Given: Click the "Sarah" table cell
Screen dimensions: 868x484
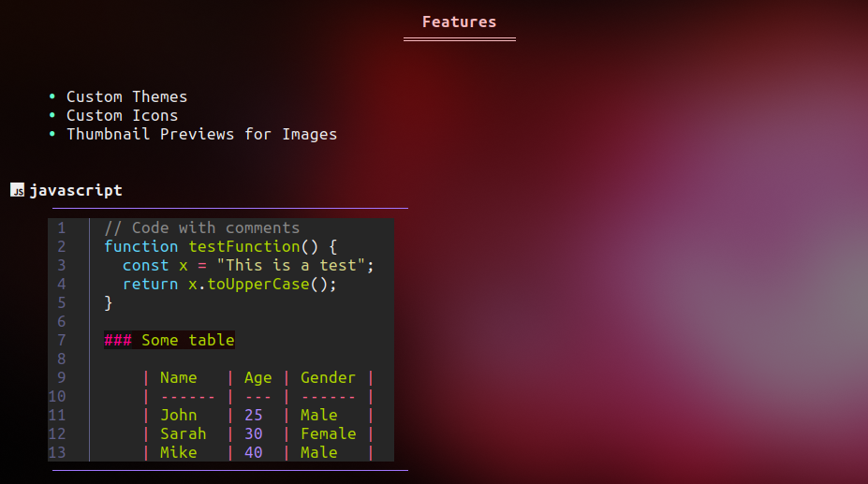Looking at the screenshot, I should tap(183, 433).
